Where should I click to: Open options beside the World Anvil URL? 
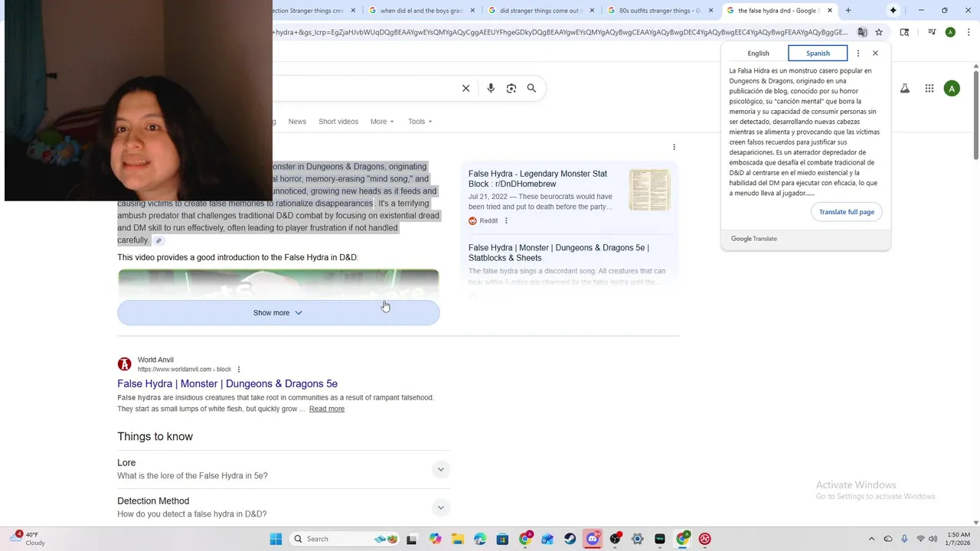pos(239,370)
